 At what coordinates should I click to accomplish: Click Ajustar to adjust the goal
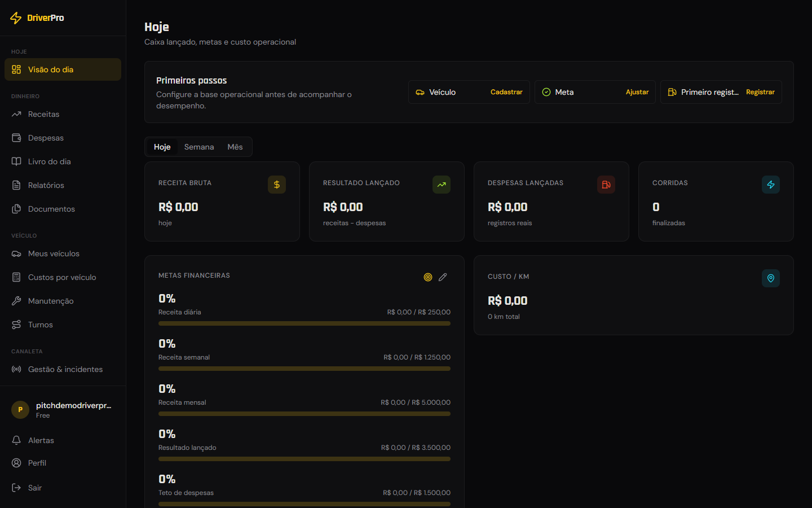637,92
